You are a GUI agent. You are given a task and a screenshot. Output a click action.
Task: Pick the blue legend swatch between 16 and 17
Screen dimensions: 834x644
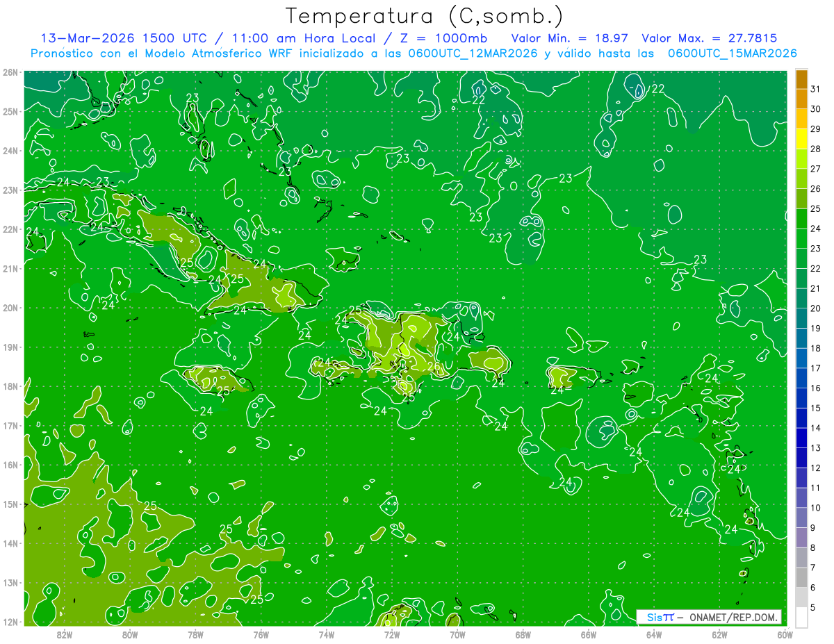801,378
